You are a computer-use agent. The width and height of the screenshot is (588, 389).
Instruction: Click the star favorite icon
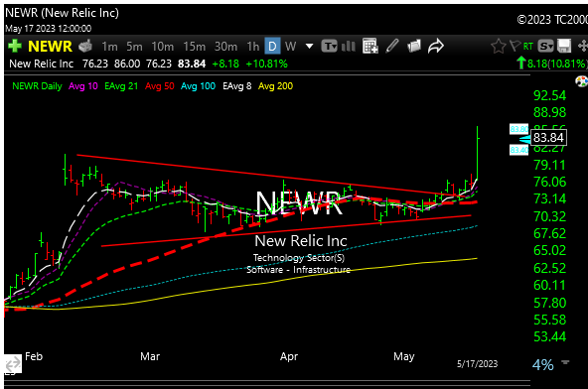click(x=498, y=47)
